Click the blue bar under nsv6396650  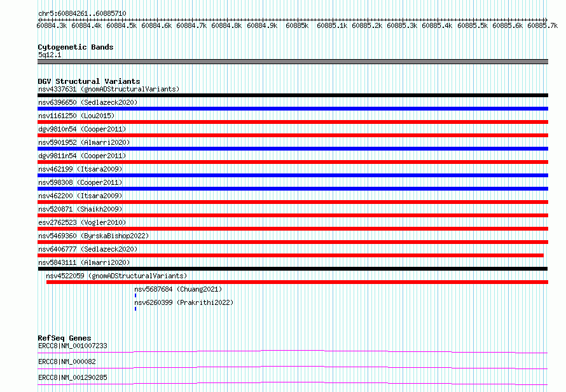[x=293, y=109]
